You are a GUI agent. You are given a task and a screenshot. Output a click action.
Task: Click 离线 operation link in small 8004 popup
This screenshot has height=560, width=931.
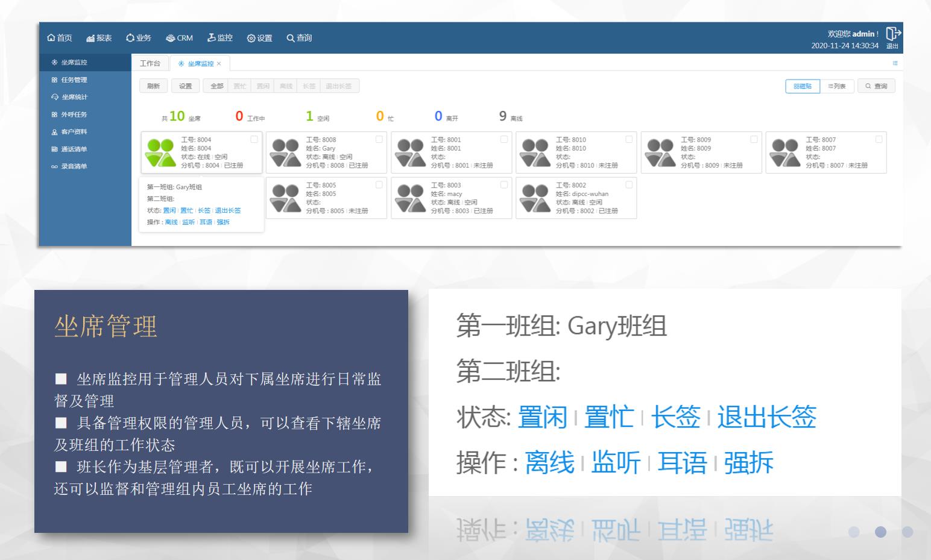coord(171,222)
